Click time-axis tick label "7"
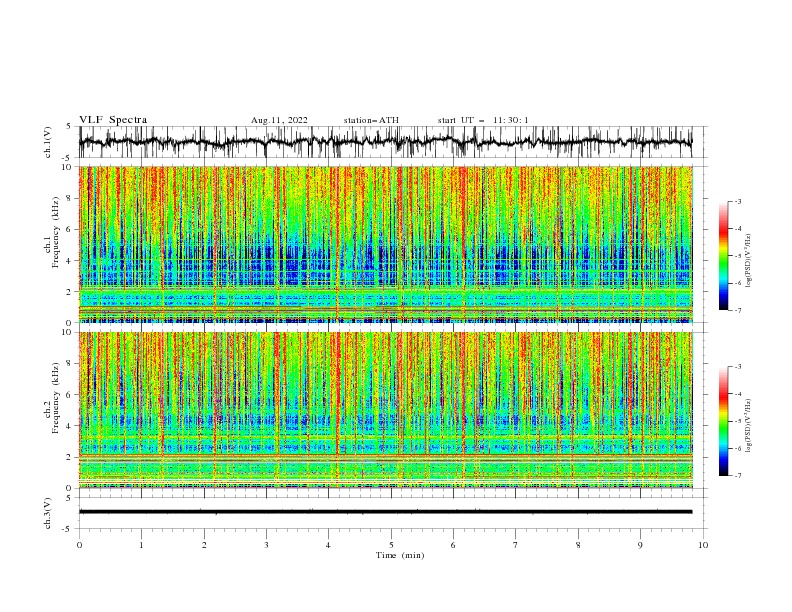The image size is (792, 612). pyautogui.click(x=516, y=545)
